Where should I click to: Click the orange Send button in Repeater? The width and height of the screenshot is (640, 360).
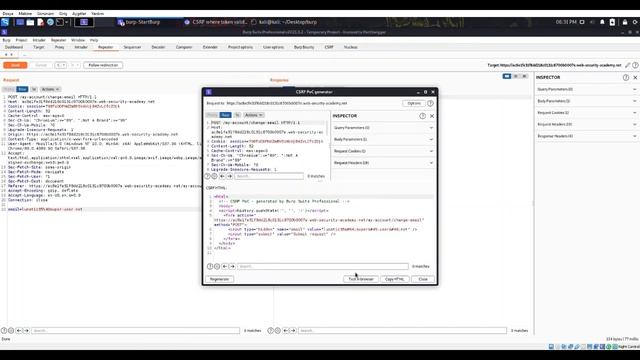(x=15, y=65)
